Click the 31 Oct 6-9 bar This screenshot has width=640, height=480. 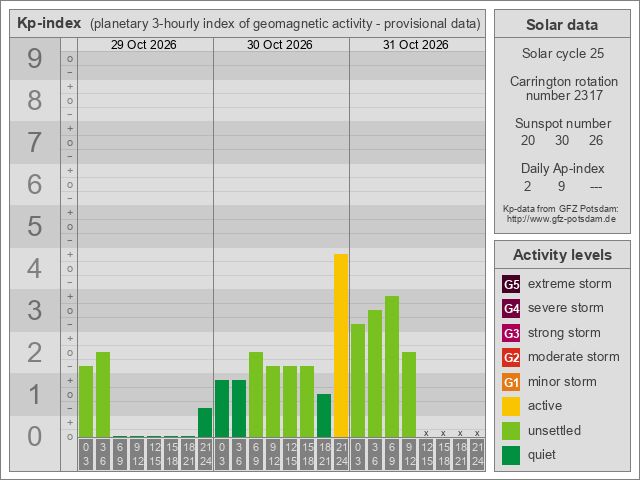392,367
